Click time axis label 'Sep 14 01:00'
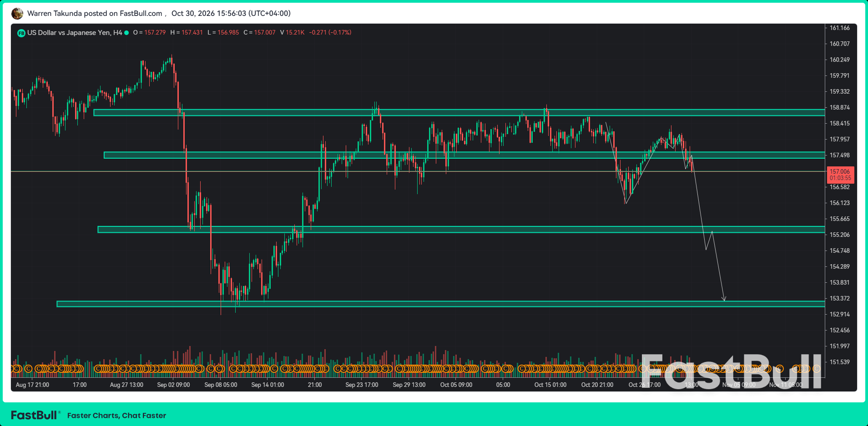Image resolution: width=868 pixels, height=426 pixels. pyautogui.click(x=267, y=385)
